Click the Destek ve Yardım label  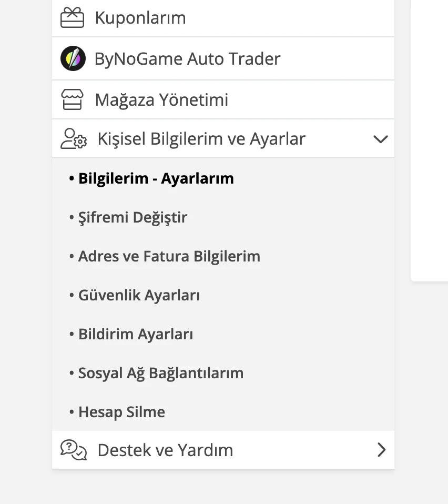pyautogui.click(x=165, y=450)
